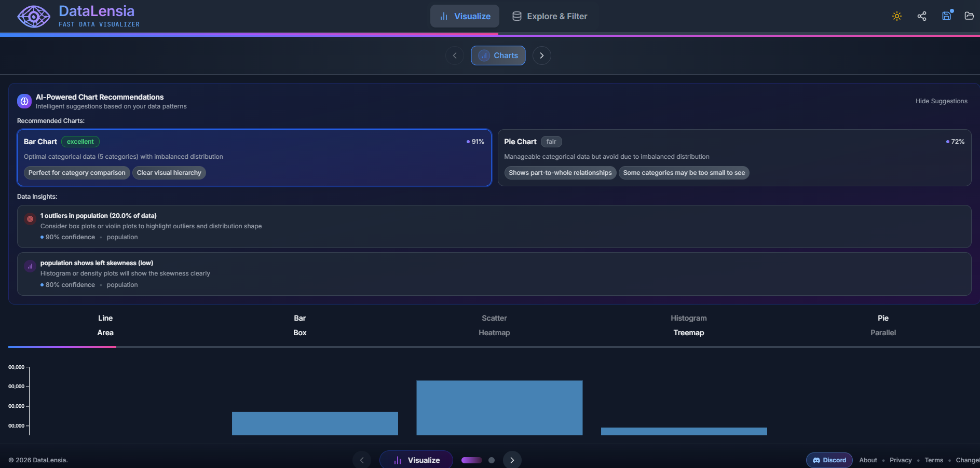This screenshot has width=980, height=468.
Task: Open the About link
Action: (x=868, y=460)
